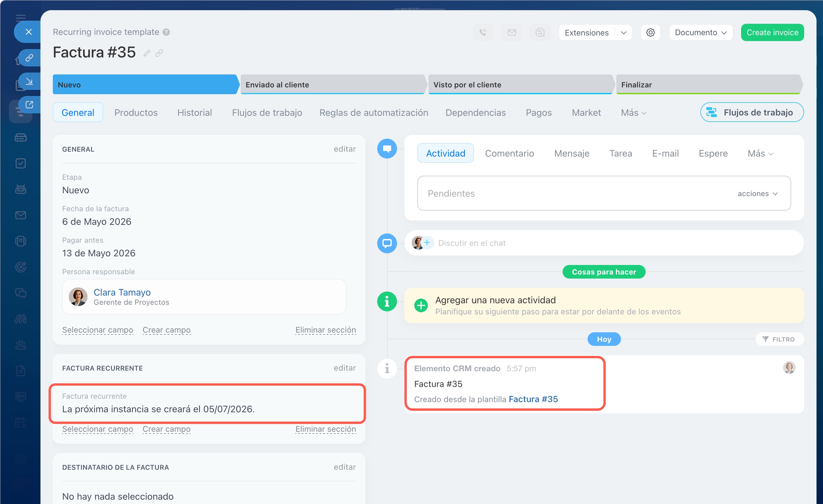Image resolution: width=823 pixels, height=504 pixels.
Task: Open the tasks checkbox icon in sidebar
Action: [21, 163]
